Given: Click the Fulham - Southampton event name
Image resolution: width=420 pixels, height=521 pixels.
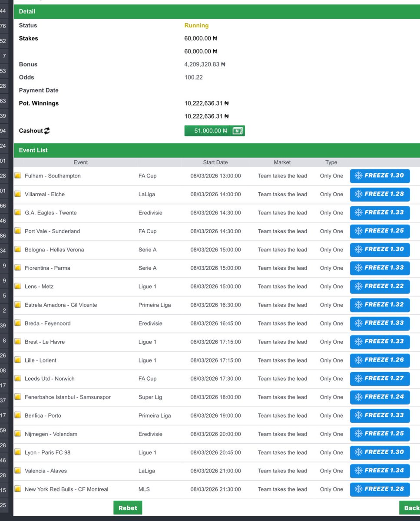Looking at the screenshot, I should 53,176.
